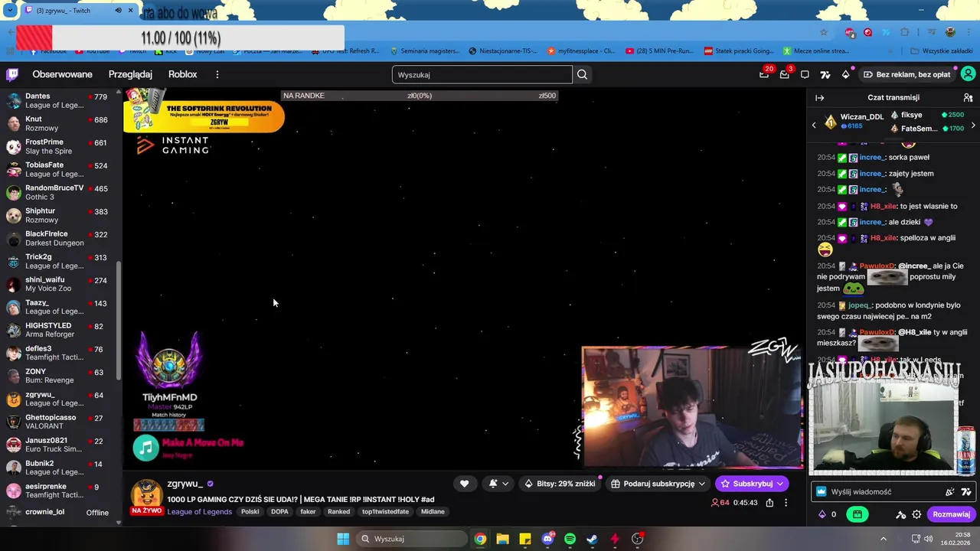Open the moderator tools gavel icon
Image resolution: width=980 pixels, height=551 pixels.
click(901, 514)
